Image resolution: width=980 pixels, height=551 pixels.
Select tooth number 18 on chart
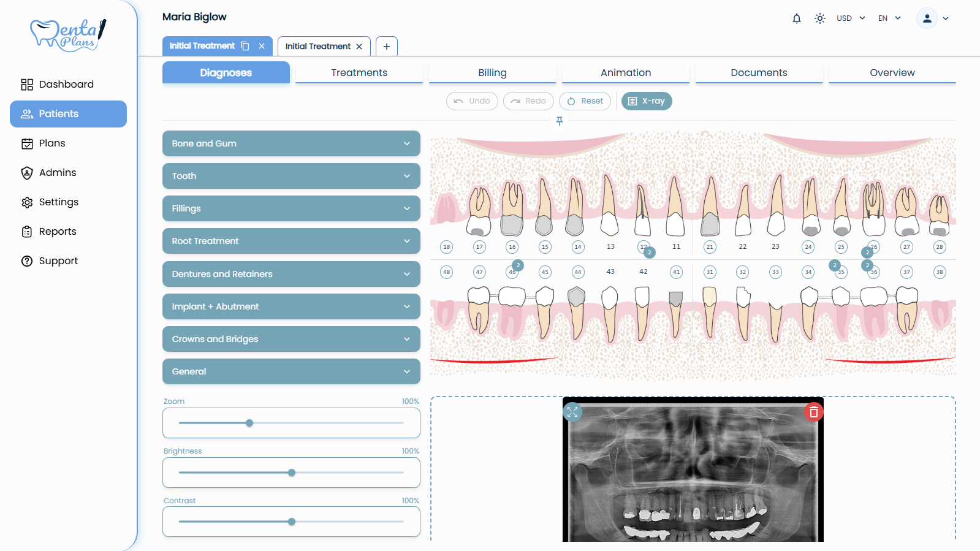coord(446,247)
